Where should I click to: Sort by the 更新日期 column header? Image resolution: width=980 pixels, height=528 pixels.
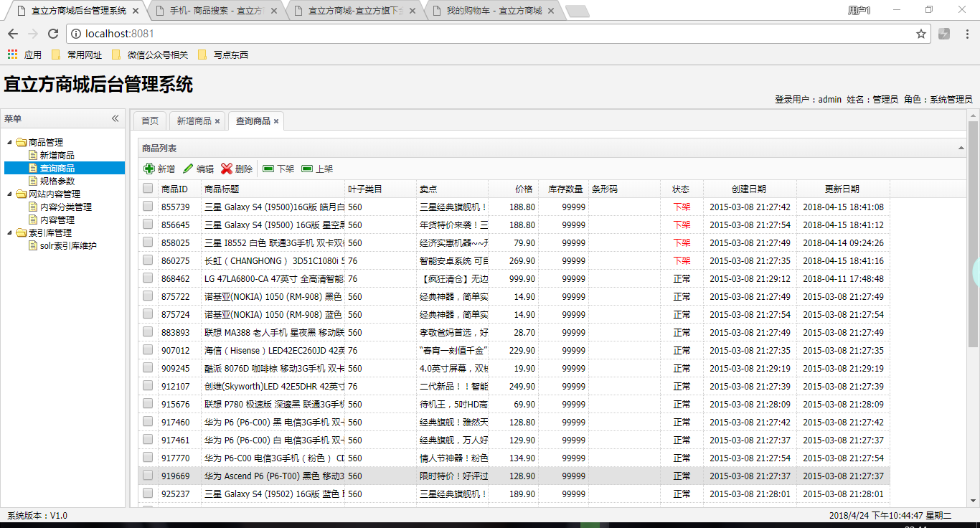pos(844,189)
